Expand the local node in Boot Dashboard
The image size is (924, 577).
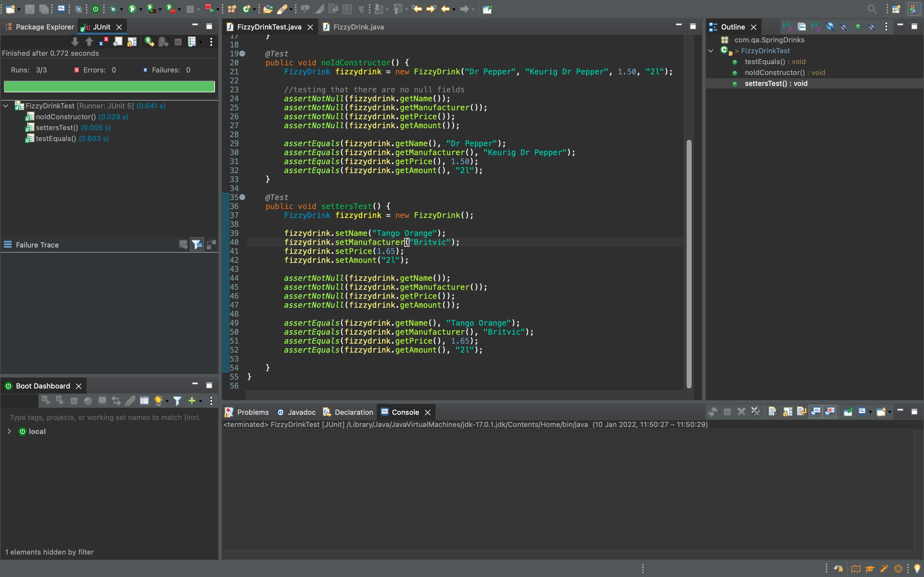pos(9,431)
